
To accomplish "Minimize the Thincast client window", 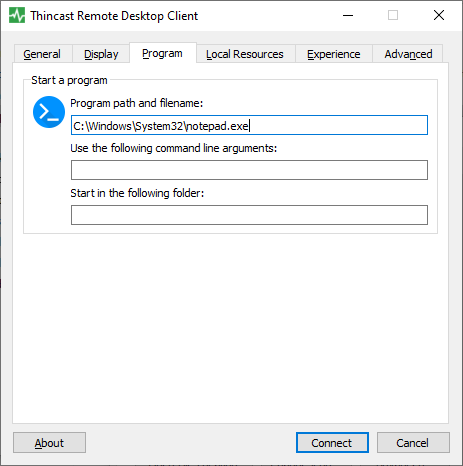I will pyautogui.click(x=348, y=15).
